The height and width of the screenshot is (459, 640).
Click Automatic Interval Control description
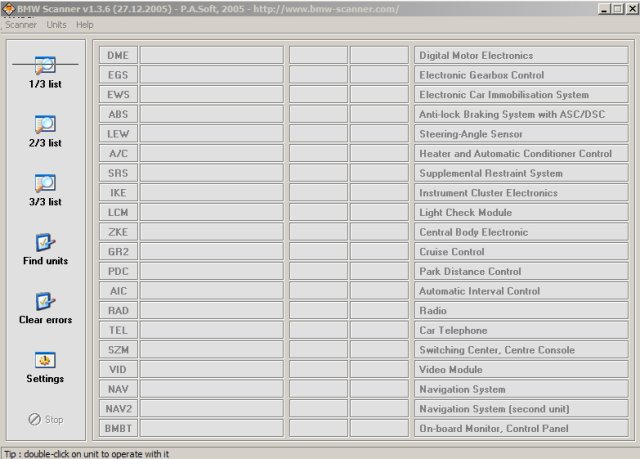(x=521, y=290)
